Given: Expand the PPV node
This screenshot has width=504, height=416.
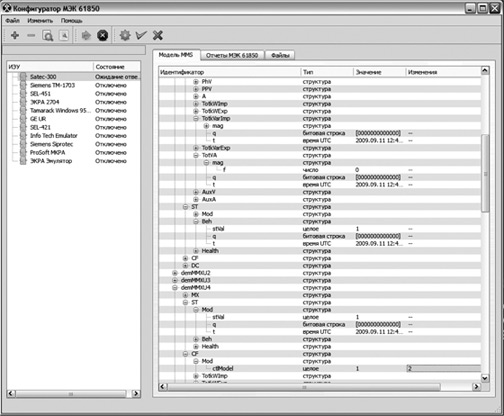Looking at the screenshot, I should [196, 89].
